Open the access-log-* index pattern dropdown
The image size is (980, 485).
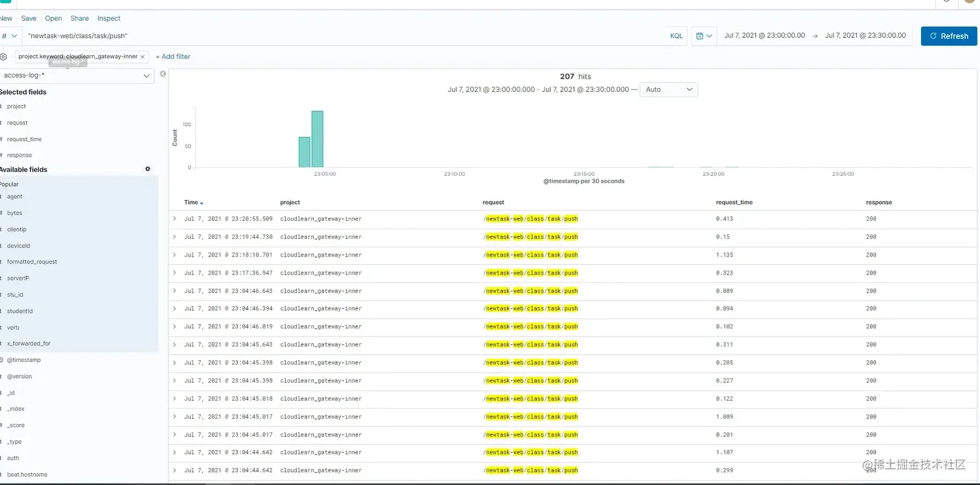pyautogui.click(x=76, y=76)
